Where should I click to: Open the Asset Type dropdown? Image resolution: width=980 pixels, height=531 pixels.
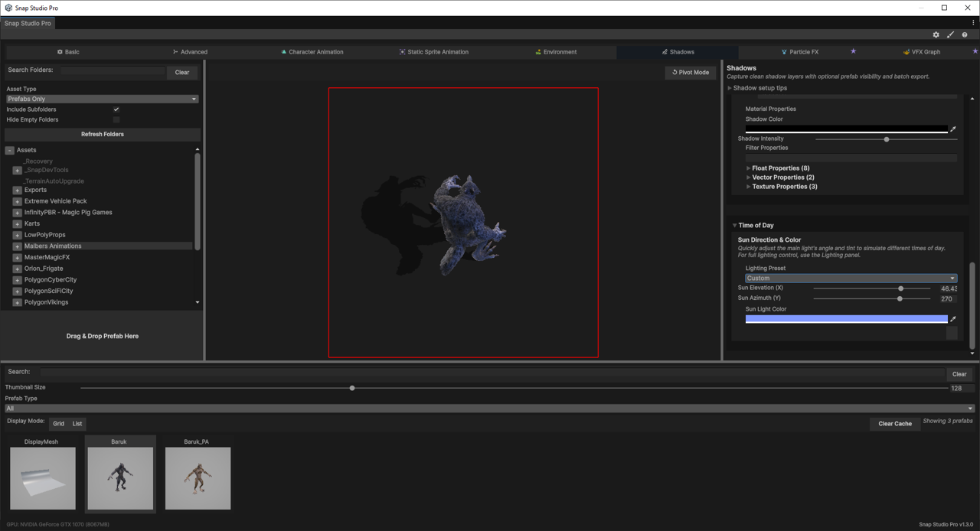coord(102,99)
